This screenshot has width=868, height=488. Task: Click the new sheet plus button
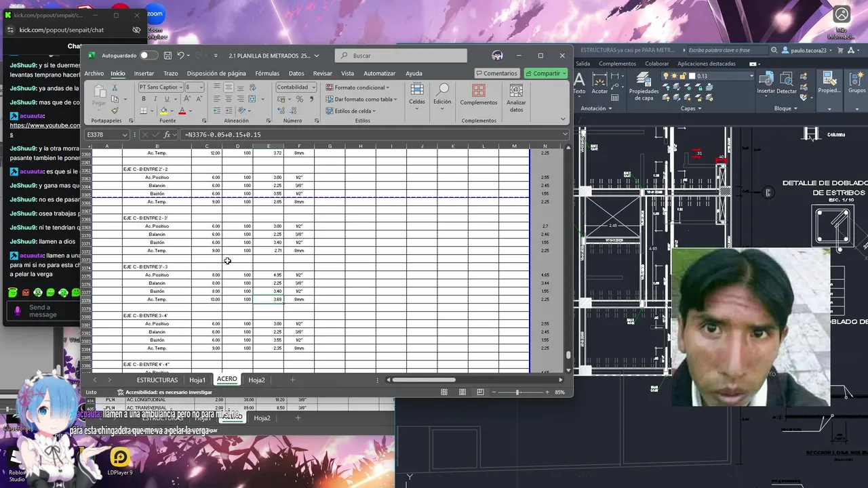pos(292,380)
